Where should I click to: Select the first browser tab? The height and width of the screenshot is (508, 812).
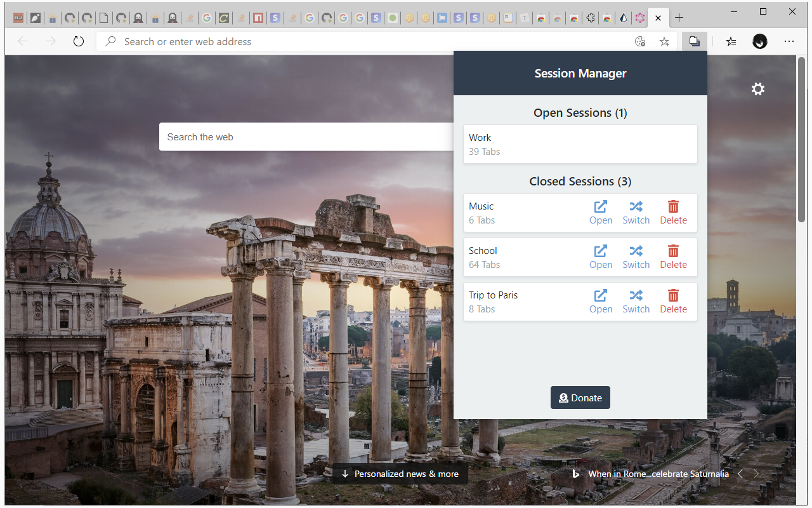coord(20,18)
